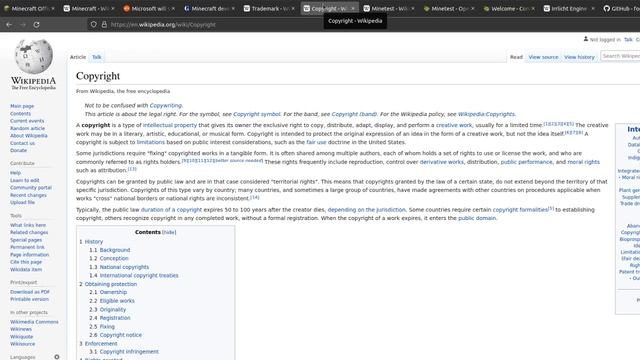Open What links here tool link

point(28,225)
